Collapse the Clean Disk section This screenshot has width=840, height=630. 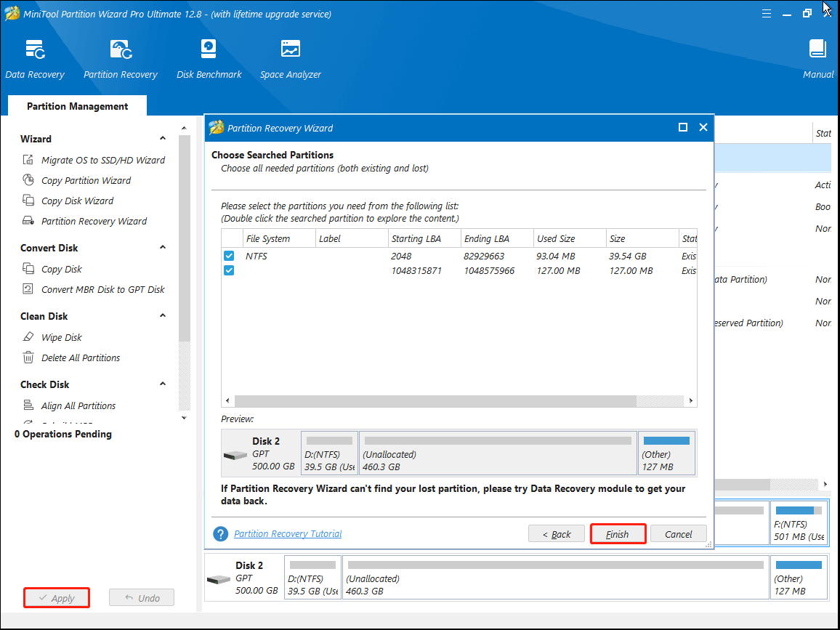tap(162, 315)
